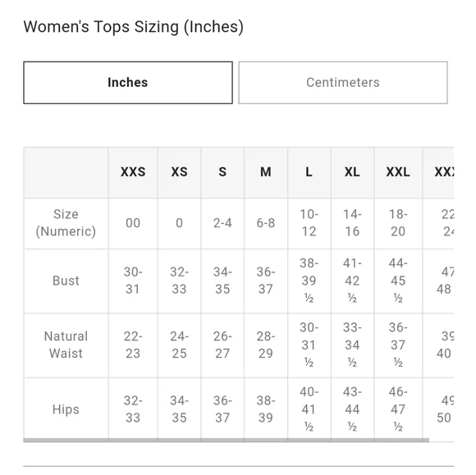Click the S size column header
The width and height of the screenshot is (476, 475).
[222, 172]
